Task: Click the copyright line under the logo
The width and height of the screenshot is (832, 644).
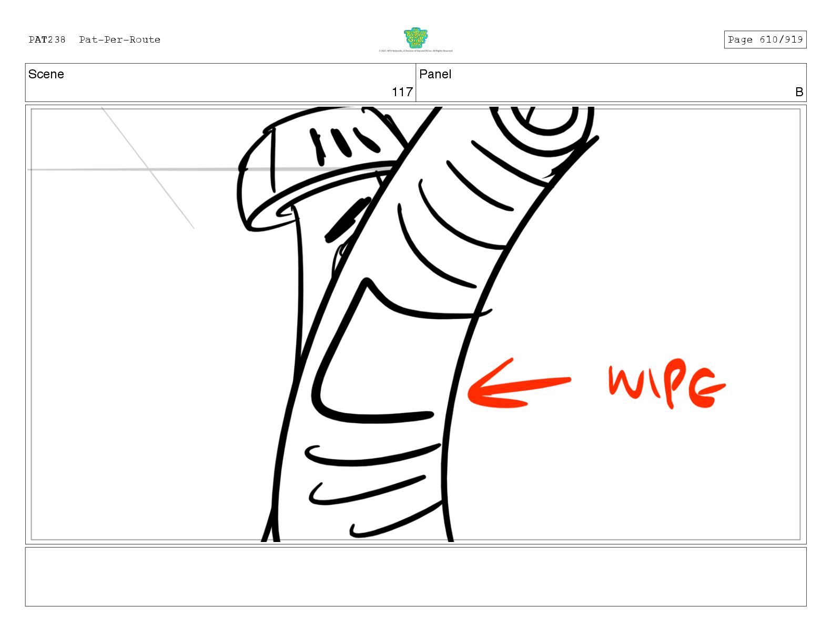Action: (415, 51)
